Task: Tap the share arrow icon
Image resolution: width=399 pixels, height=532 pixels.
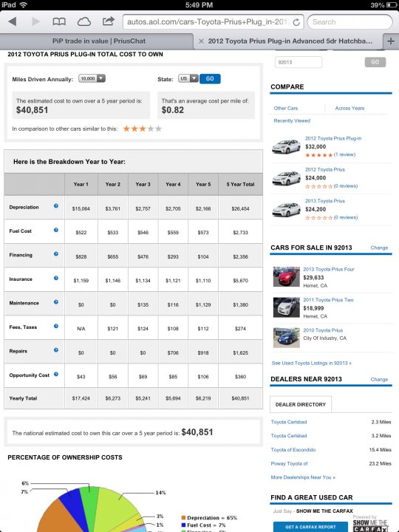Action: pyautogui.click(x=108, y=21)
